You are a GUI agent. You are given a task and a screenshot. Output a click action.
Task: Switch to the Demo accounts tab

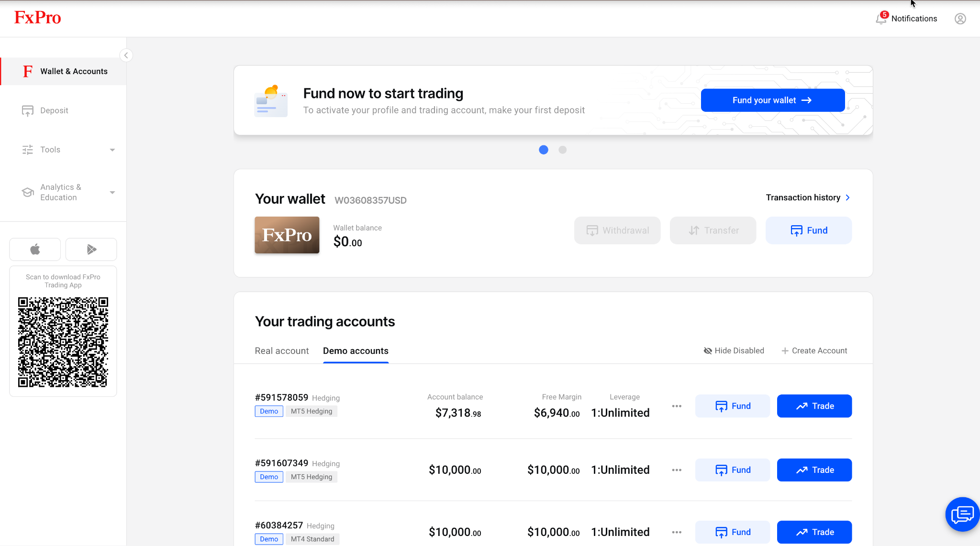pyautogui.click(x=356, y=351)
